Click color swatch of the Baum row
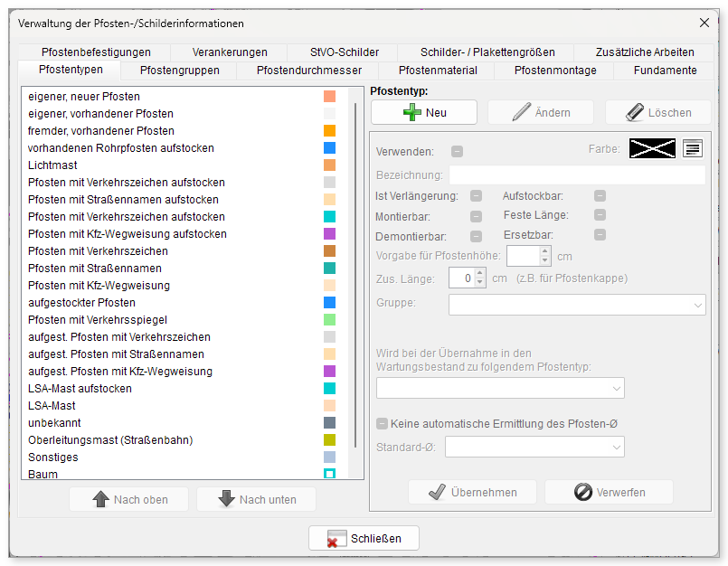728x566 pixels. [x=330, y=474]
